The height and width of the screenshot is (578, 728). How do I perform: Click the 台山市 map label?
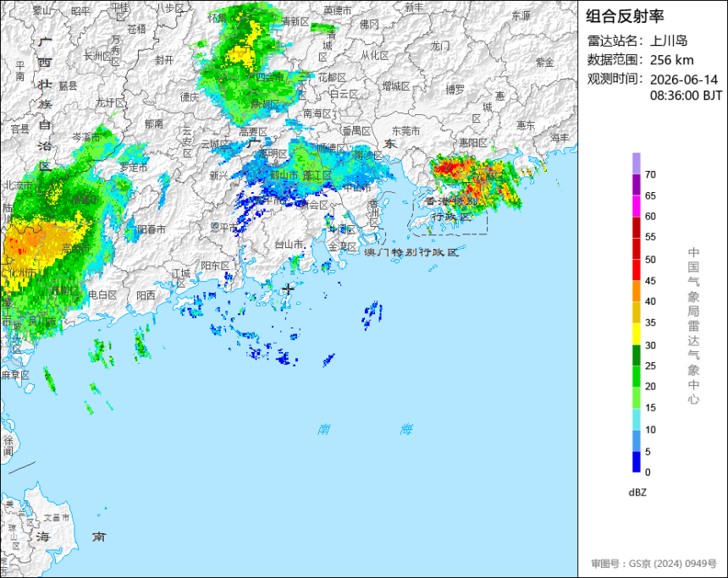click(x=290, y=245)
